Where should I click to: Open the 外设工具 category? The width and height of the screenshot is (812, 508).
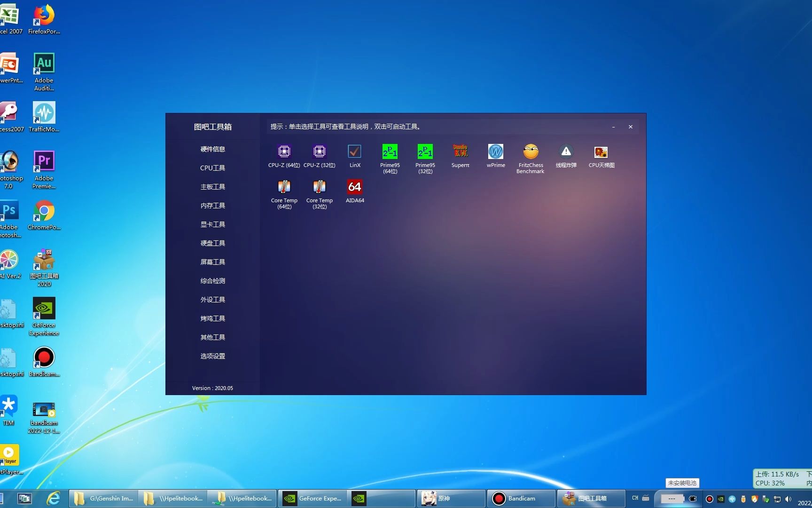(212, 300)
